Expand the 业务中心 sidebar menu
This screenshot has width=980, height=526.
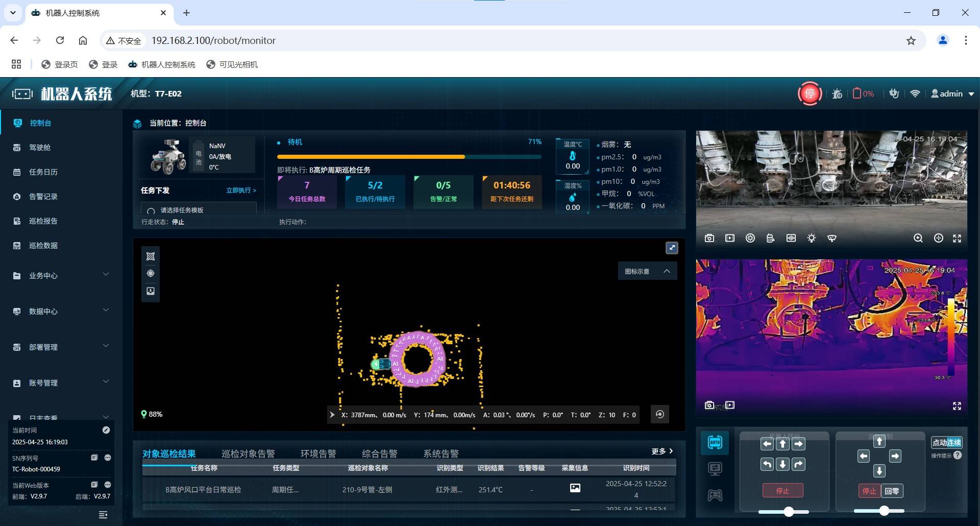tap(61, 275)
